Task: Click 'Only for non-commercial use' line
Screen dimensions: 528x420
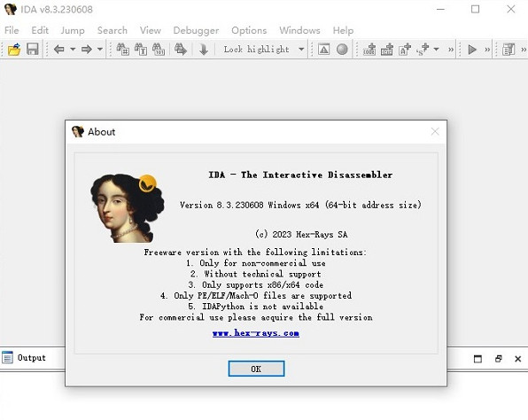Action: click(x=255, y=263)
